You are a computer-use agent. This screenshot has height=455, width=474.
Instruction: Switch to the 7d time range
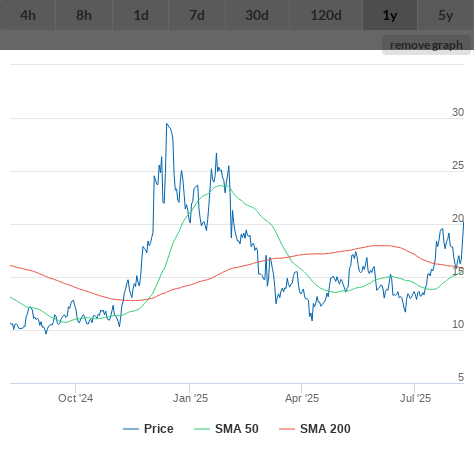[x=197, y=15]
